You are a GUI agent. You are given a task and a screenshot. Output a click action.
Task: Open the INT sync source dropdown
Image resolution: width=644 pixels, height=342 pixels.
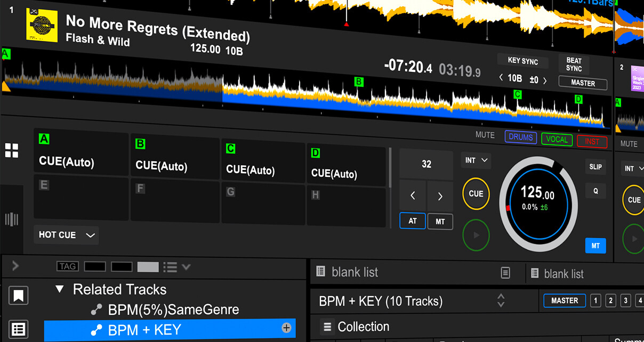tap(476, 160)
